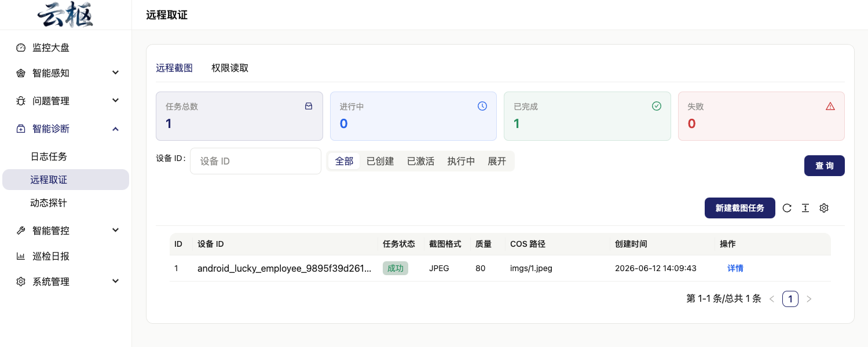Click the COS 路径 column header
Viewport: 868px width, 347px height.
click(x=528, y=244)
